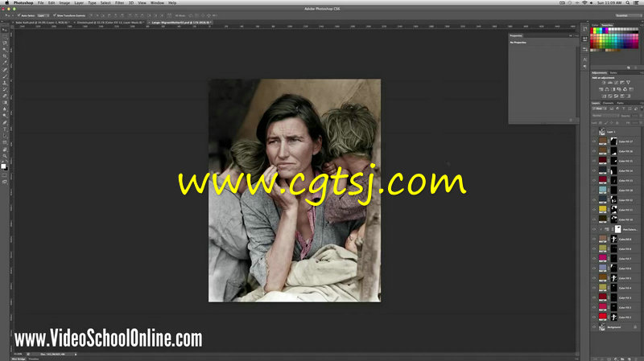The image size is (644, 361).
Task: Toggle Show Transform Controls checkbox
Action: 54,15
